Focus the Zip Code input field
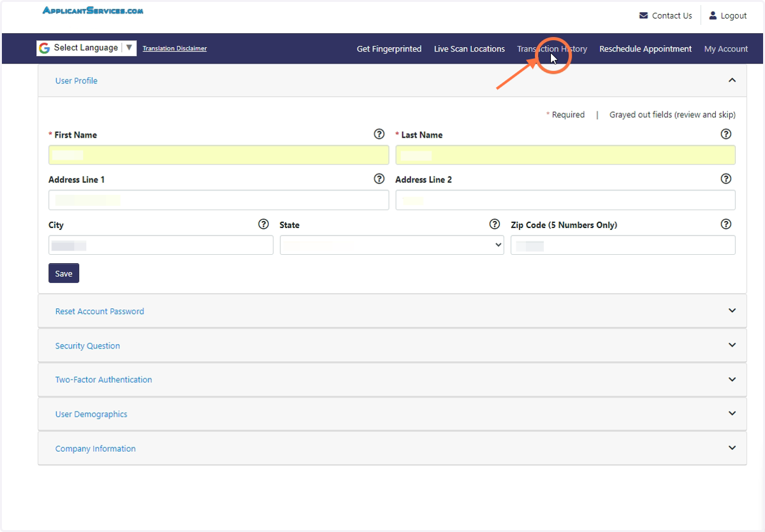765x532 pixels. pyautogui.click(x=623, y=245)
